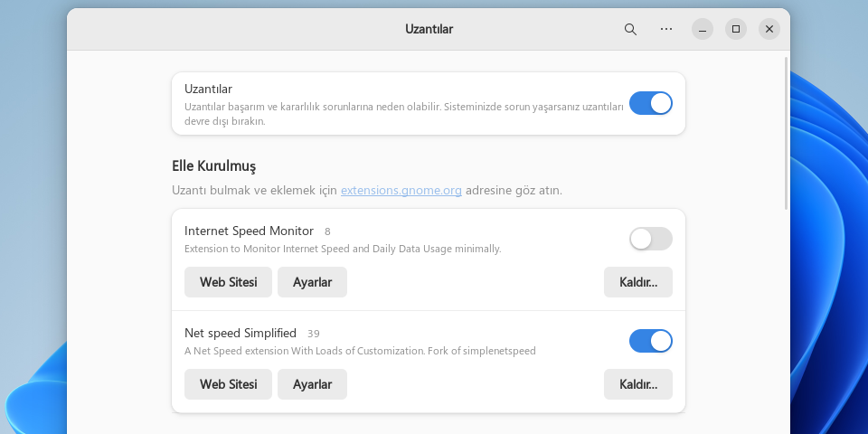Open Ayarlar for Net speed Simplified
This screenshot has width=868, height=434.
(x=312, y=384)
